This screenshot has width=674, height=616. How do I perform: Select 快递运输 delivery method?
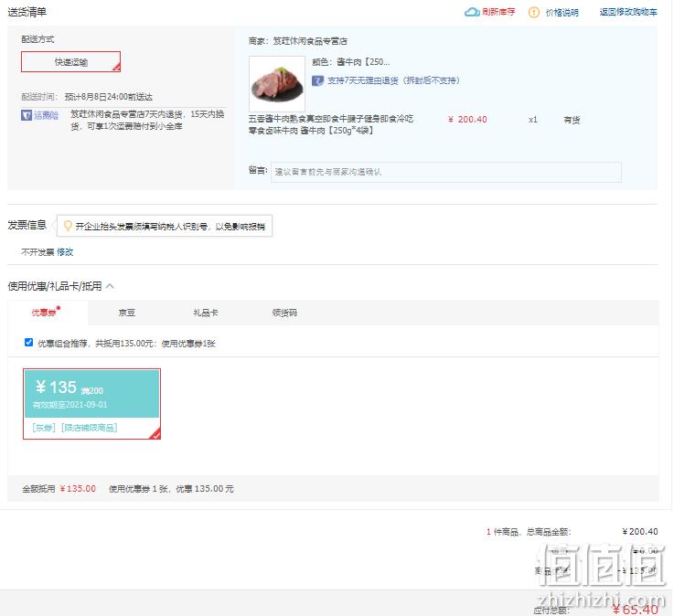click(71, 62)
